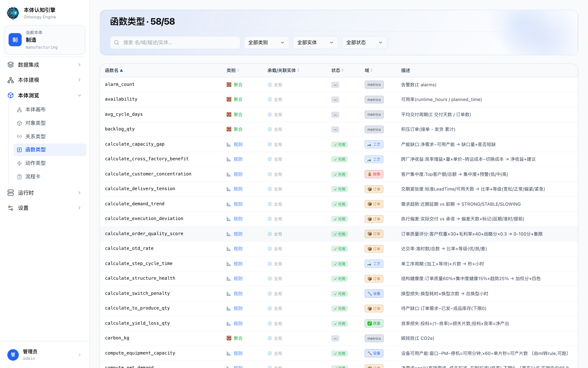Click the function search input field
This screenshot has width=588, height=368.
175,43
